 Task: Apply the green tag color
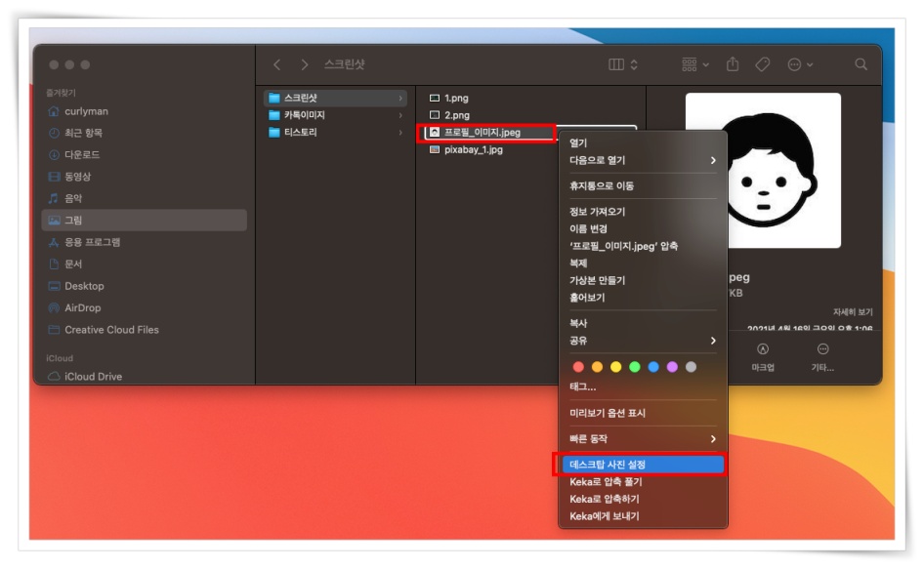click(635, 367)
